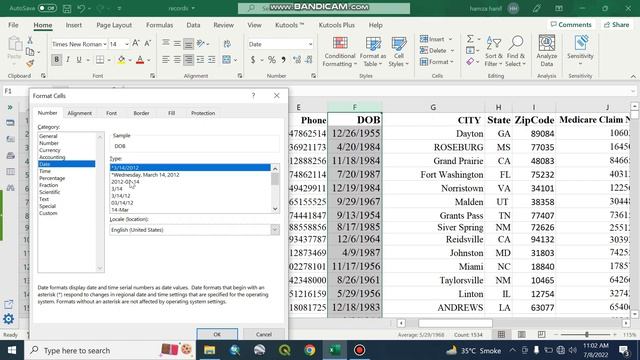
Task: Select Text in Category list
Action: tap(44, 199)
